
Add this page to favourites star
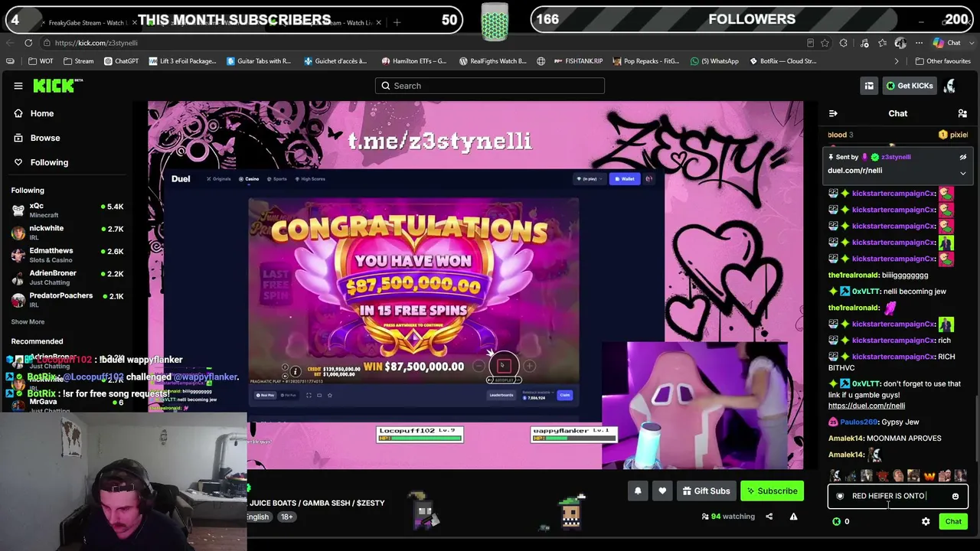[826, 43]
